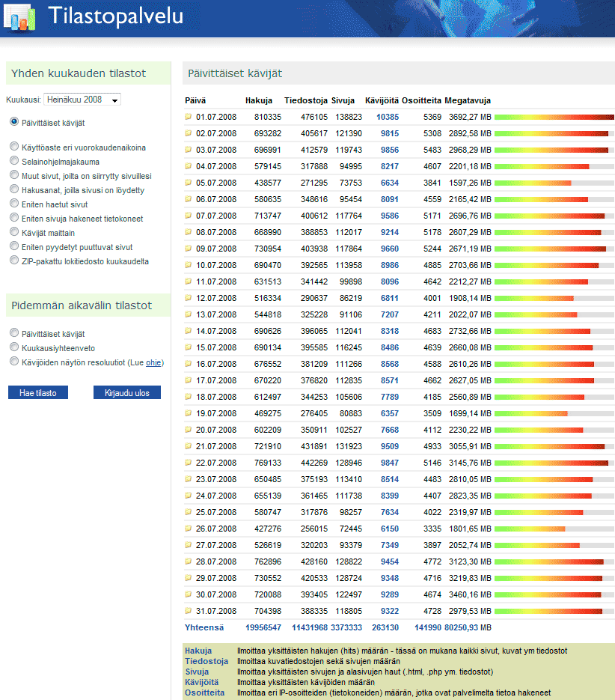Choose the Kuukausiyhteenveto radio option
Image resolution: width=615 pixels, height=700 pixels.
14,347
